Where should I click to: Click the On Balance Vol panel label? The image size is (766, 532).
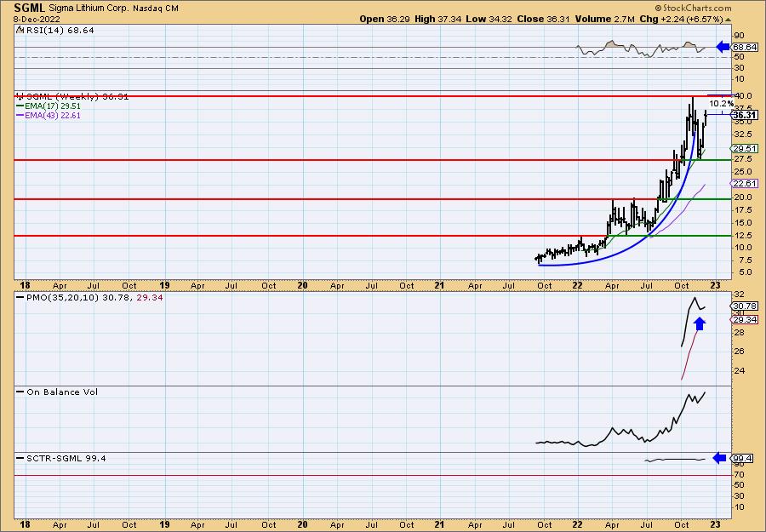click(62, 392)
